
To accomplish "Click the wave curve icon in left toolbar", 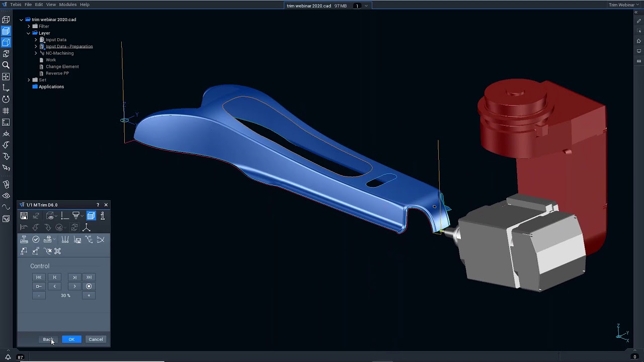I will (x=6, y=207).
